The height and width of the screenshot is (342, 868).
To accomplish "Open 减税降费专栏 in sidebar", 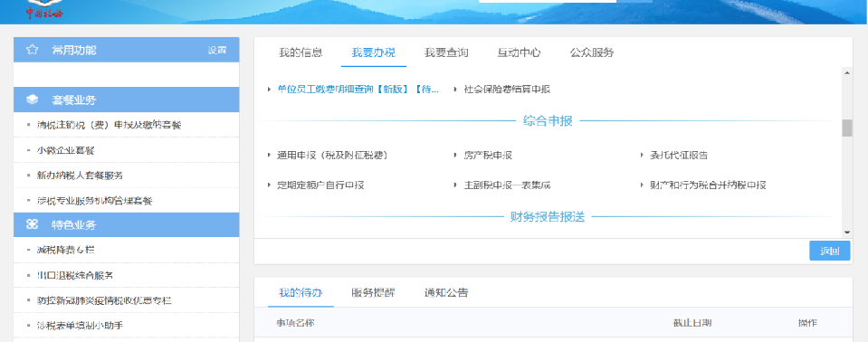I will (65, 250).
